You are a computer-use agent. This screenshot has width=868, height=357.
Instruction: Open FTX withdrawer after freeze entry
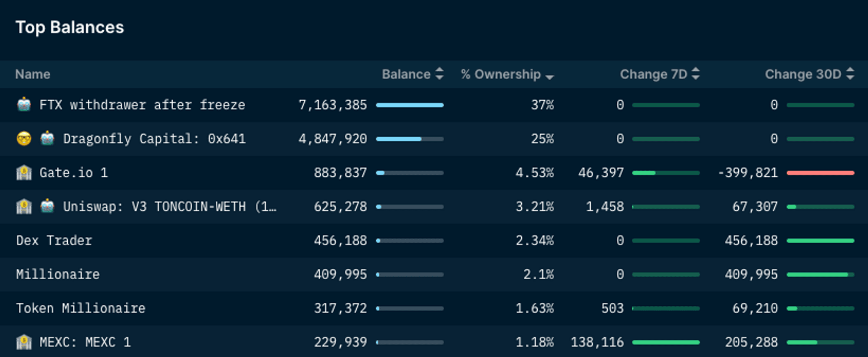coord(142,105)
